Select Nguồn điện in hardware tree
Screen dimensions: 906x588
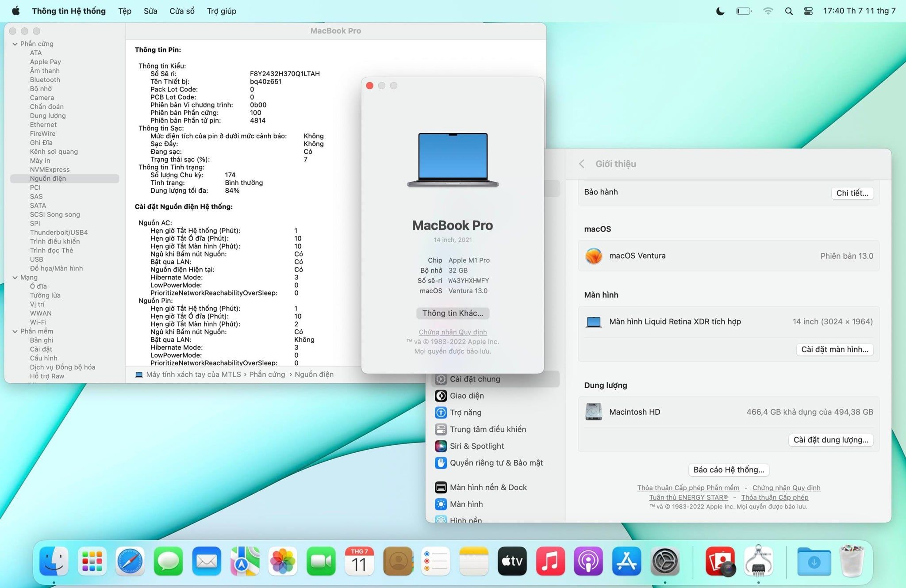pos(65,179)
